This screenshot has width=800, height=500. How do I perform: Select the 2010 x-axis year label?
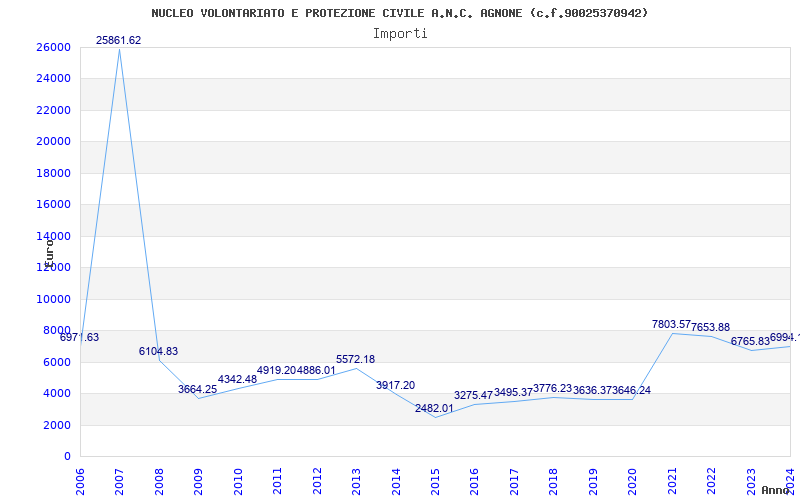238,481
